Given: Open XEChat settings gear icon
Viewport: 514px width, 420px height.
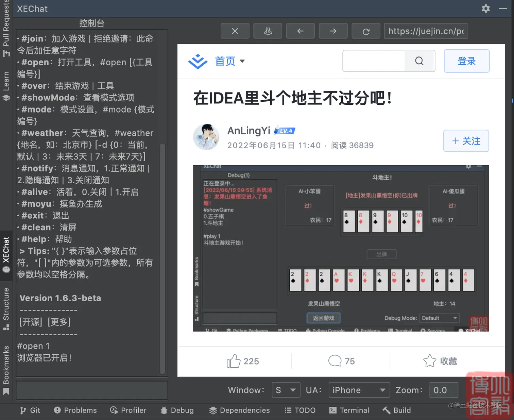Looking at the screenshot, I should pos(486,9).
